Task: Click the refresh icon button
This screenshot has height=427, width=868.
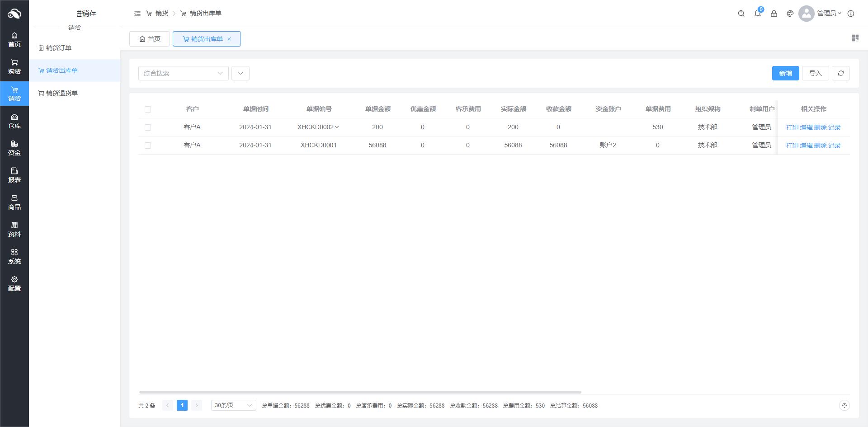Action: click(x=841, y=73)
